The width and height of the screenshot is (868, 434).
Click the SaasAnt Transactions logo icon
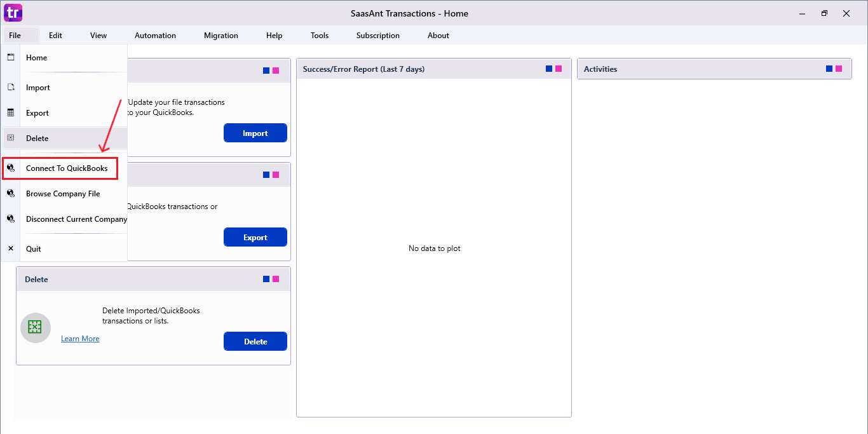(13, 13)
